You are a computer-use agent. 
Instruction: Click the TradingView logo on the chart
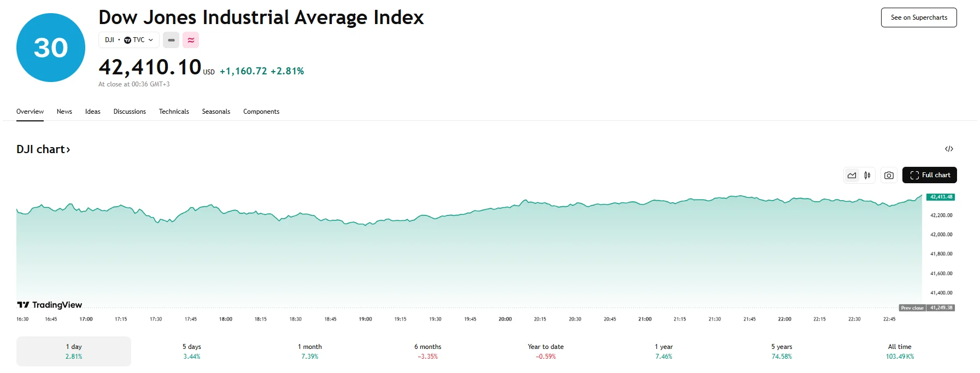(x=49, y=304)
